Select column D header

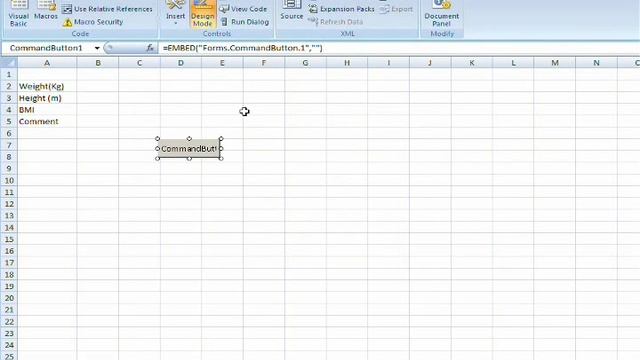[181, 63]
